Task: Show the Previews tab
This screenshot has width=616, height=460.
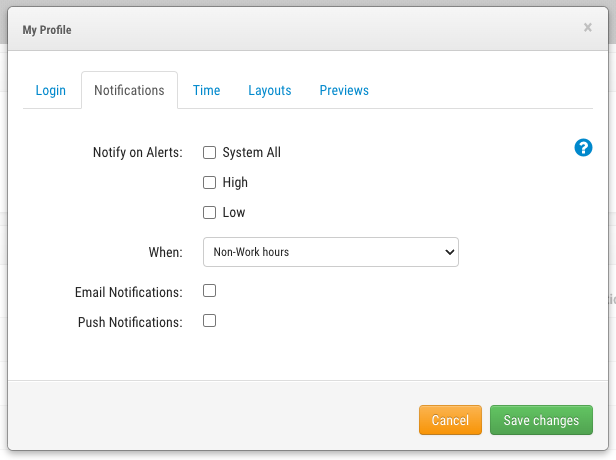Action: pos(344,90)
